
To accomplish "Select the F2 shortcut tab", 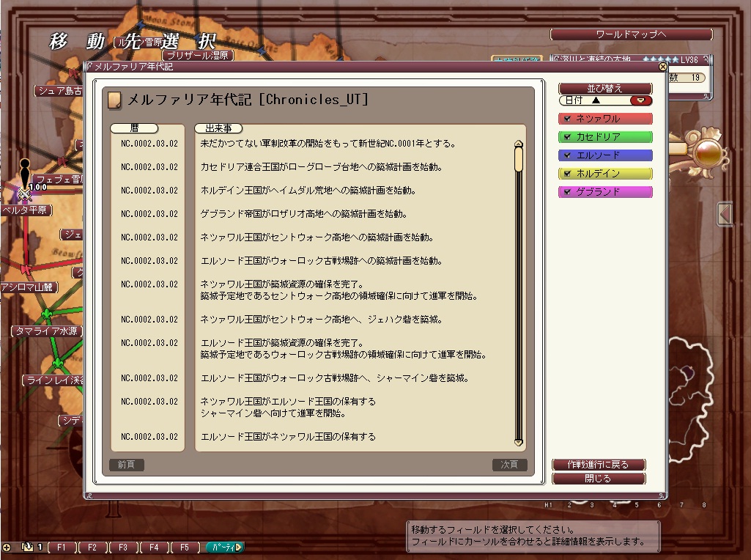I will (92, 547).
